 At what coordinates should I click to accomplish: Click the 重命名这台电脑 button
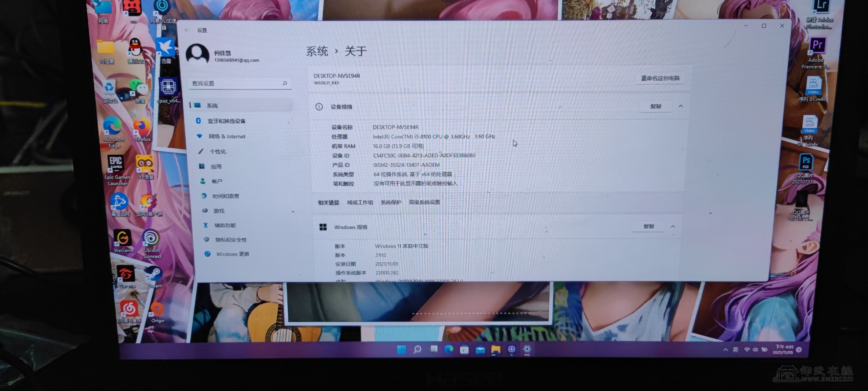click(x=660, y=78)
